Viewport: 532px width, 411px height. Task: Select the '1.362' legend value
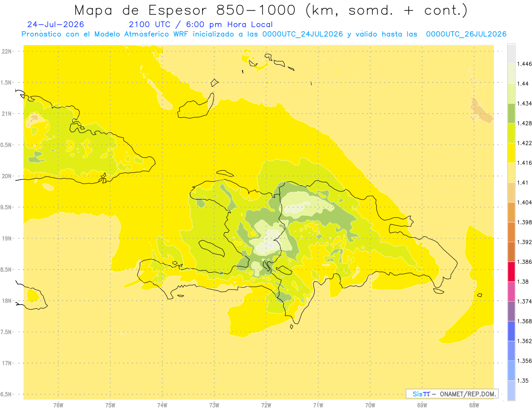click(x=524, y=341)
